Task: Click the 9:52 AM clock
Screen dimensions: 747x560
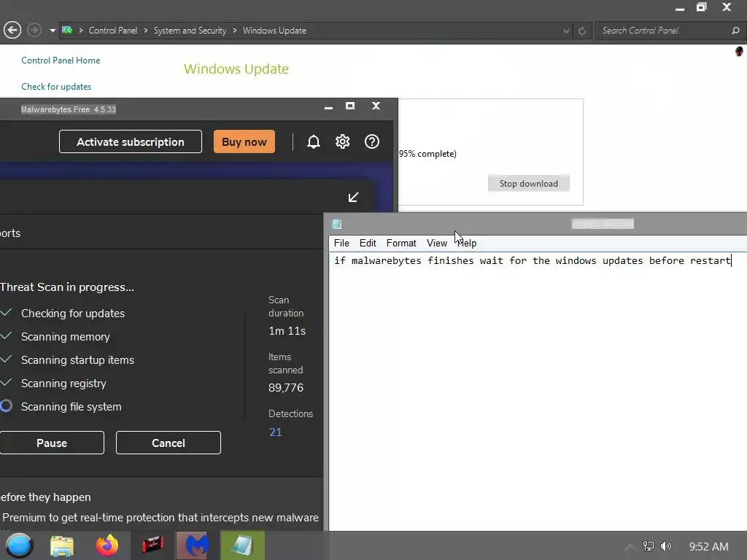Action: 708,547
